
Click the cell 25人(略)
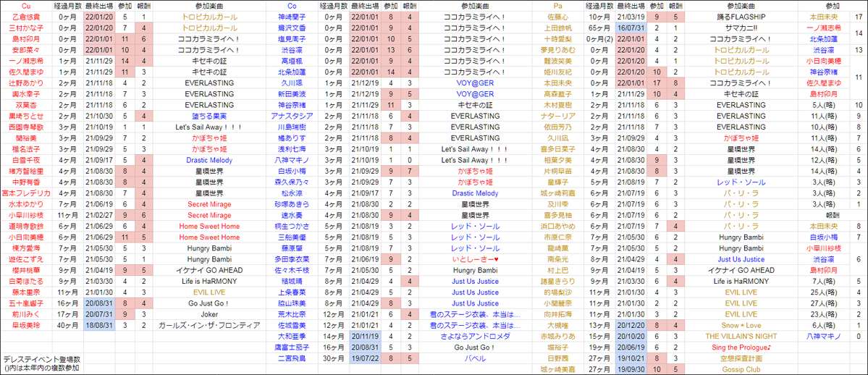point(824,292)
